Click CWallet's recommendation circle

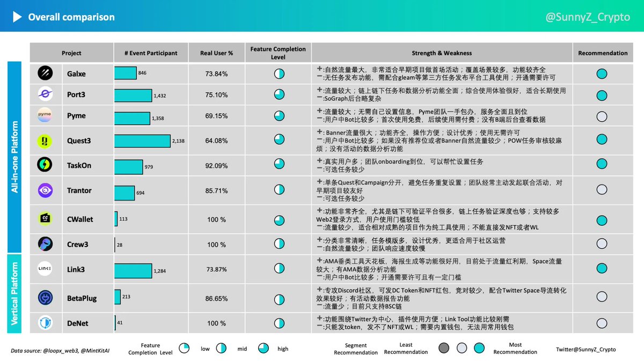602,220
